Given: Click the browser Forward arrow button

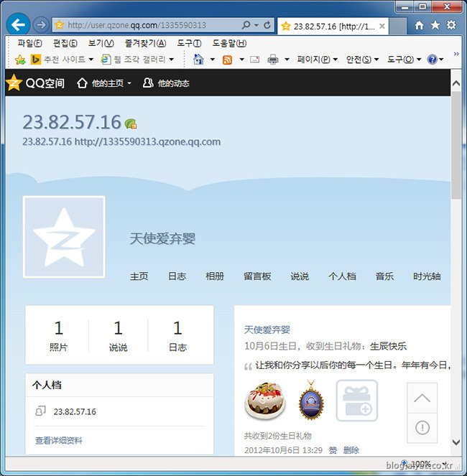Looking at the screenshot, I should tap(41, 25).
